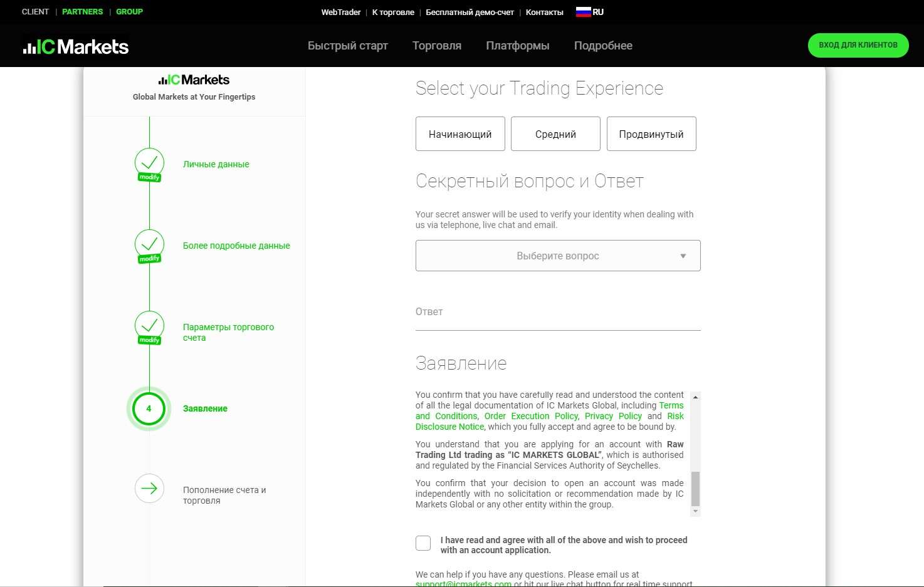Open WebTrader link in top bar
This screenshot has width=924, height=587.
point(341,12)
